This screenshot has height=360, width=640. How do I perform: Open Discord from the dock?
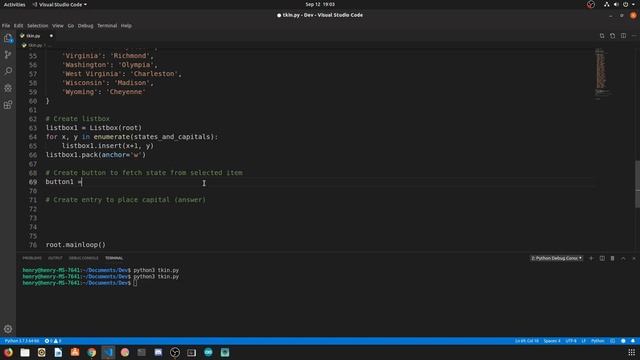click(158, 352)
